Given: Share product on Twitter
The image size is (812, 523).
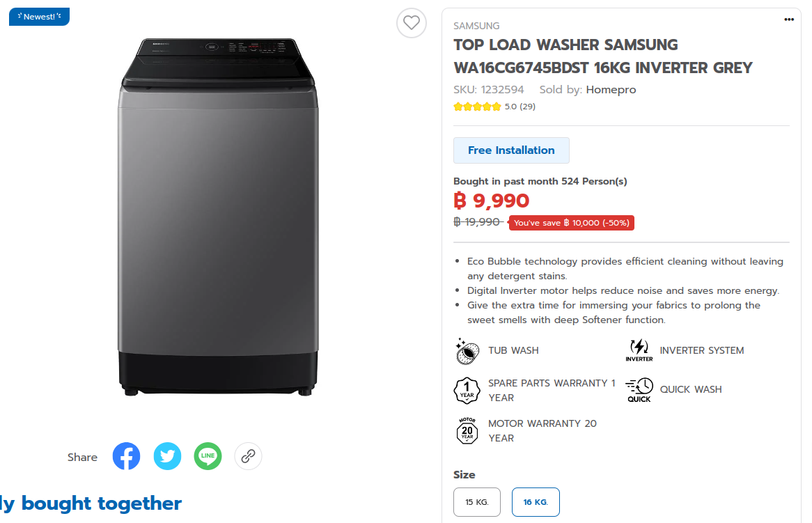Looking at the screenshot, I should [167, 456].
